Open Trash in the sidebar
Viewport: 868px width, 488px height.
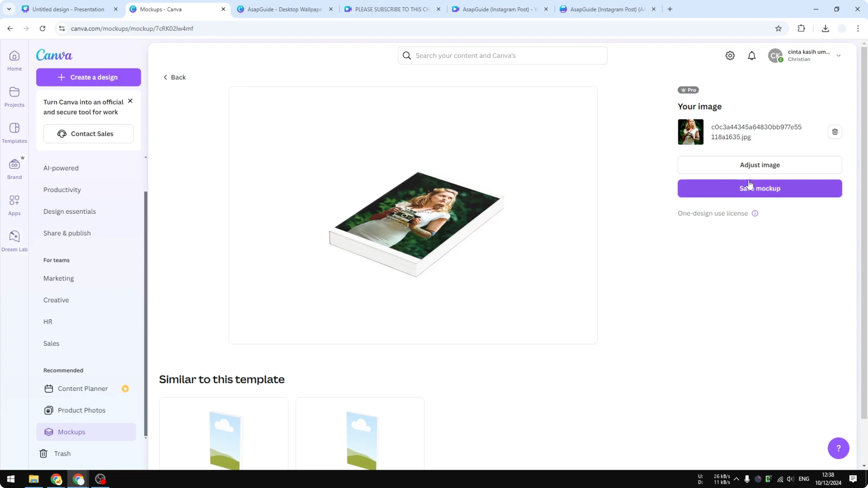pyautogui.click(x=62, y=453)
